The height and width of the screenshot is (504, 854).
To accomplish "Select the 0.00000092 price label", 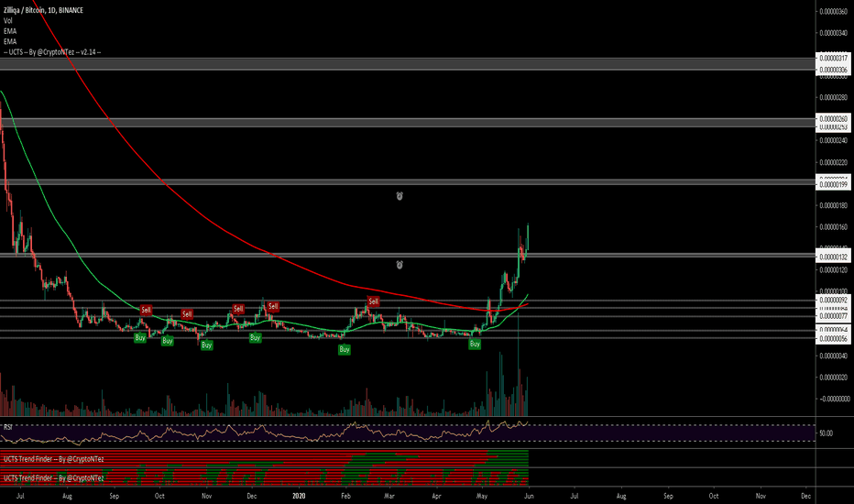I will click(x=833, y=301).
